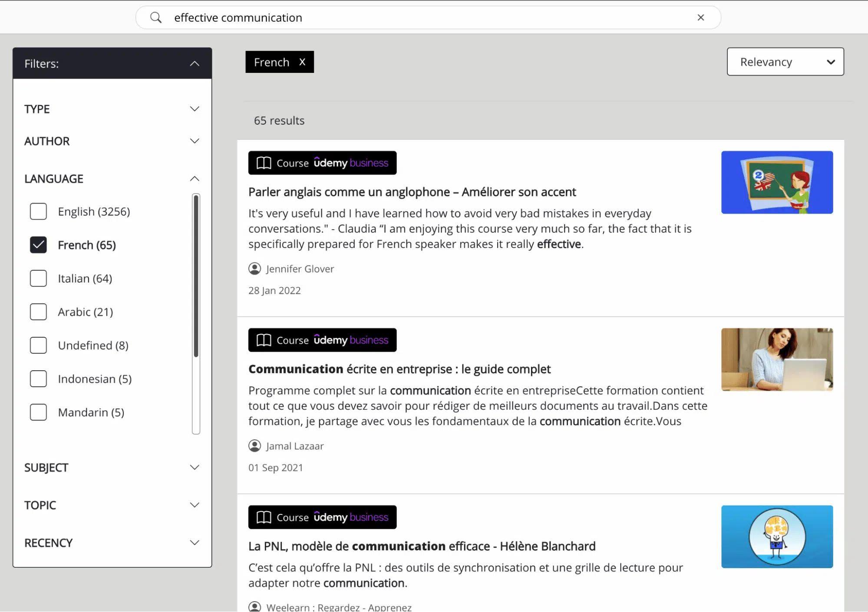This screenshot has width=868, height=612.
Task: Click the author icon beside Jennifer Glover
Action: pos(254,269)
